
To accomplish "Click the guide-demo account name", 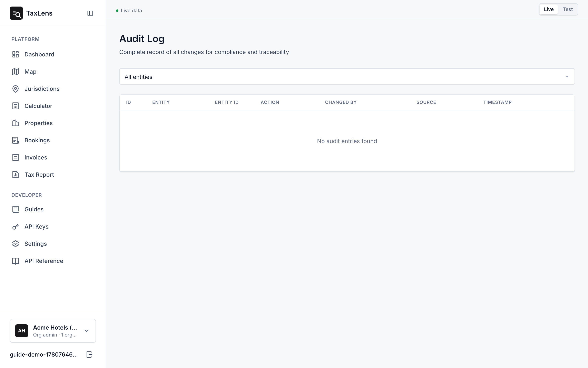I will coord(44,355).
